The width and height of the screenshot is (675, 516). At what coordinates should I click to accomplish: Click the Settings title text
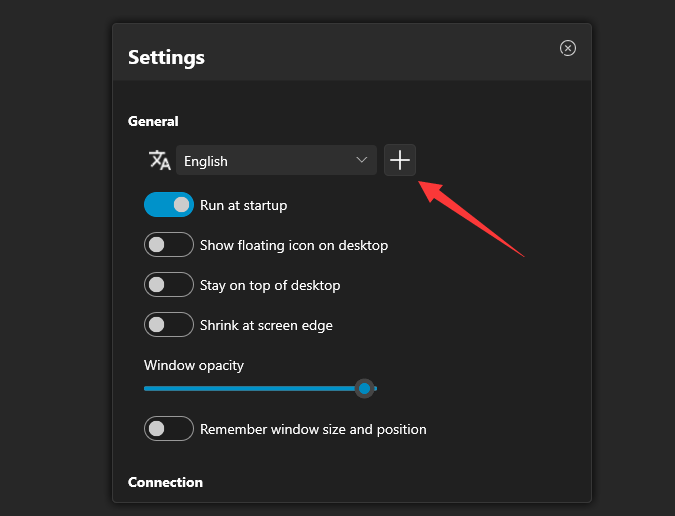click(x=166, y=58)
